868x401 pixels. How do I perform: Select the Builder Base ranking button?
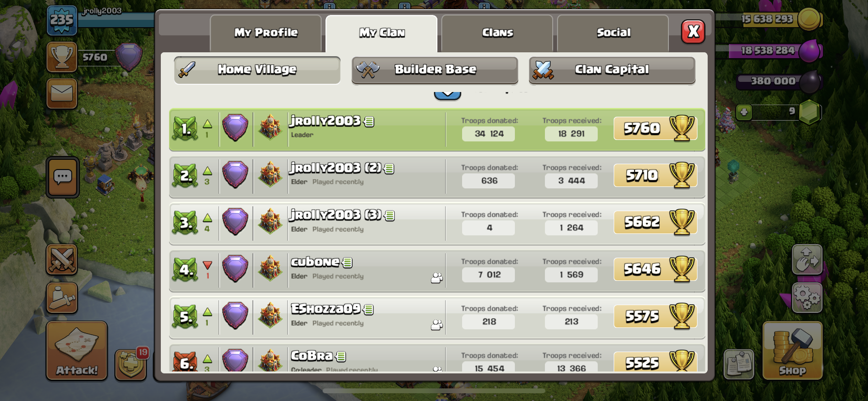click(x=434, y=70)
